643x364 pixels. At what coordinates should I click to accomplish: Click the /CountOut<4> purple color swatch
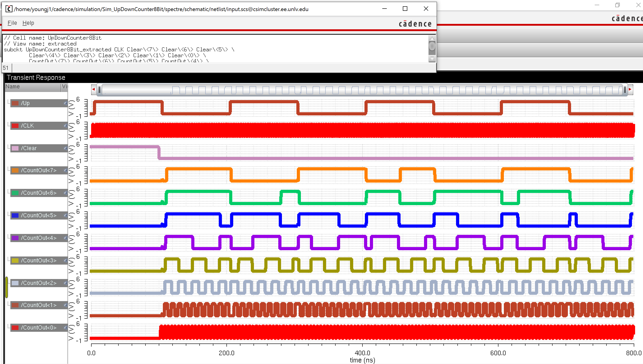tap(15, 238)
